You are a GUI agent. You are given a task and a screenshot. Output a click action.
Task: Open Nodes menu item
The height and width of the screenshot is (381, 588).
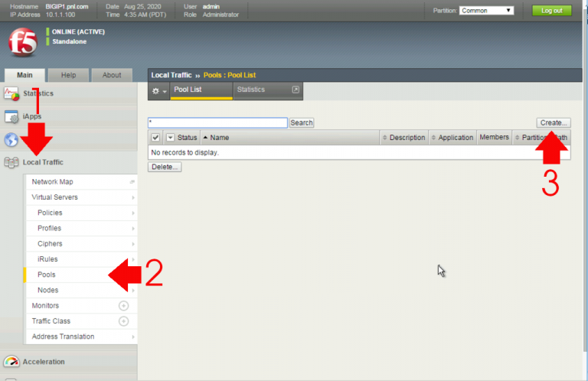pos(81,290)
